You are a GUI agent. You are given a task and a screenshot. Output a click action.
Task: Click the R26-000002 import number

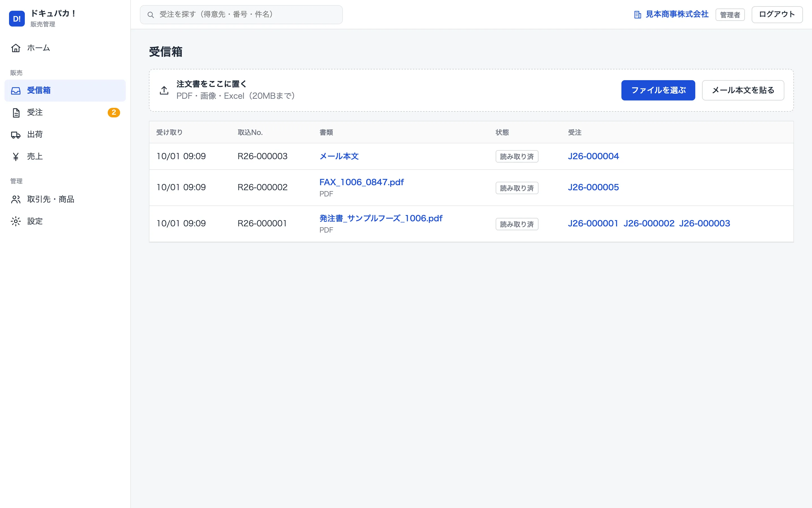262,187
